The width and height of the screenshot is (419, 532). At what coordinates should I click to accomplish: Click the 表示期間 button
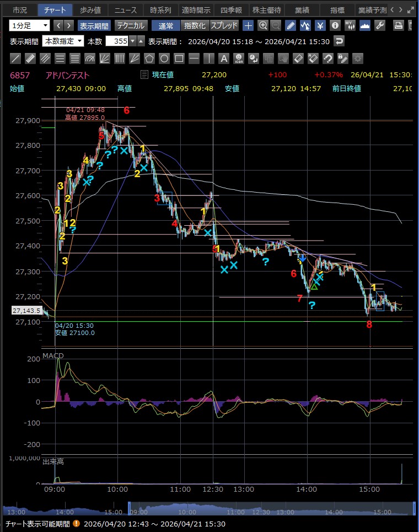[94, 25]
